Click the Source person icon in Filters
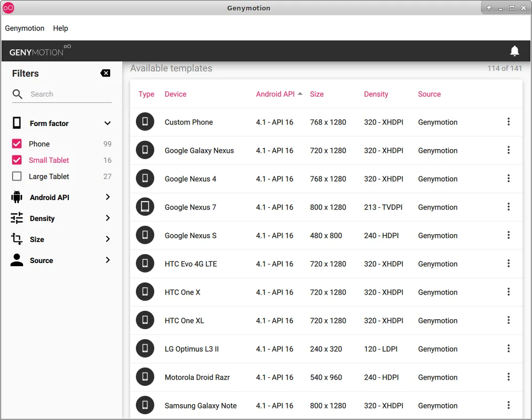This screenshot has width=532, height=420. point(17,260)
